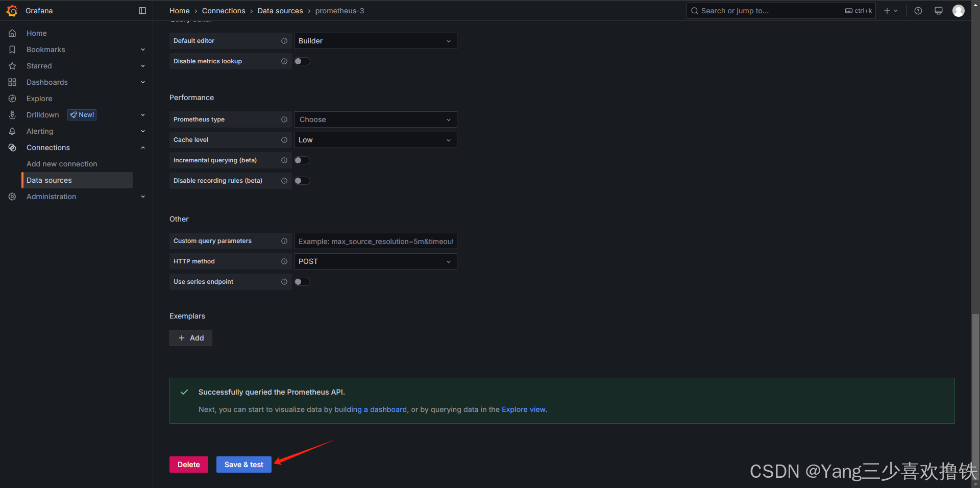Click the page vertical scrollbar thumb
The image size is (980, 488).
[x=976, y=396]
